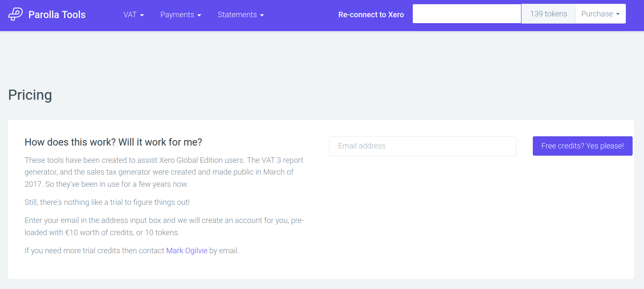Click the caret arrow beside Payments
The height and width of the screenshot is (289, 644).
coord(199,15)
